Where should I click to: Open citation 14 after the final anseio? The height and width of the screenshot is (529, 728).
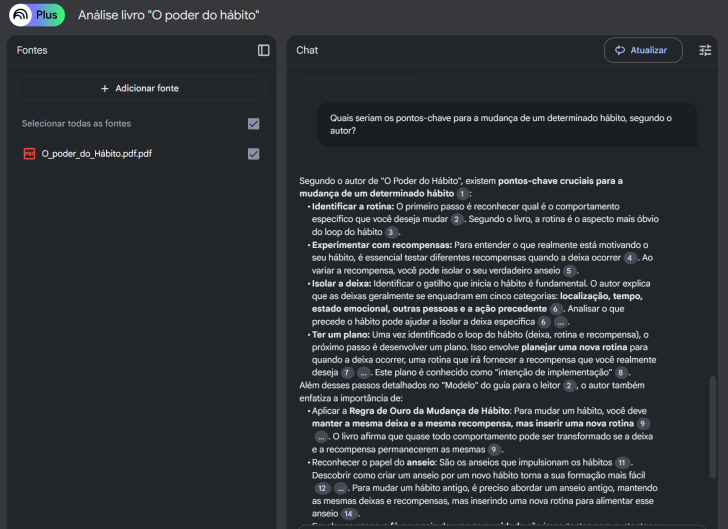(349, 514)
